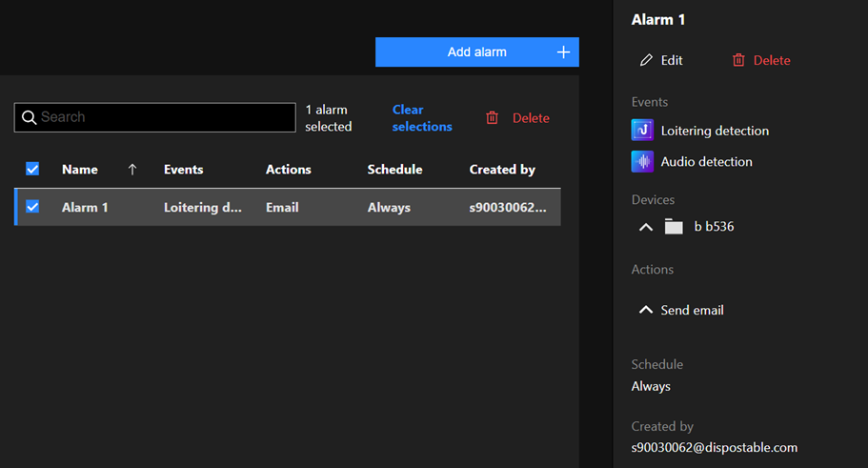Click the plus icon on Add alarm
Image resolution: width=868 pixels, height=468 pixels.
coord(563,52)
